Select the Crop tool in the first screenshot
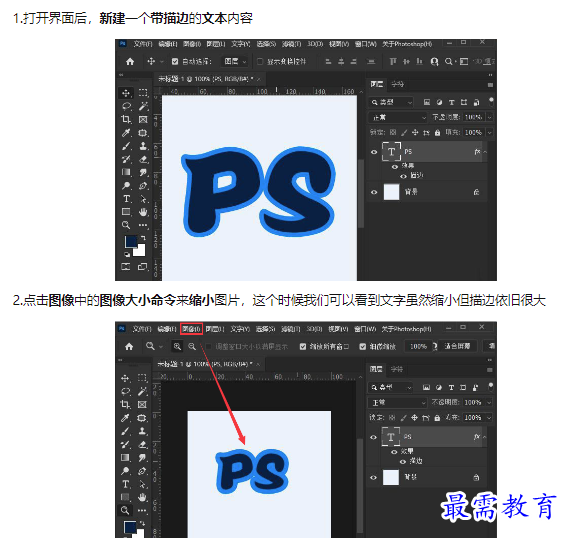565x538 pixels. pos(126,119)
